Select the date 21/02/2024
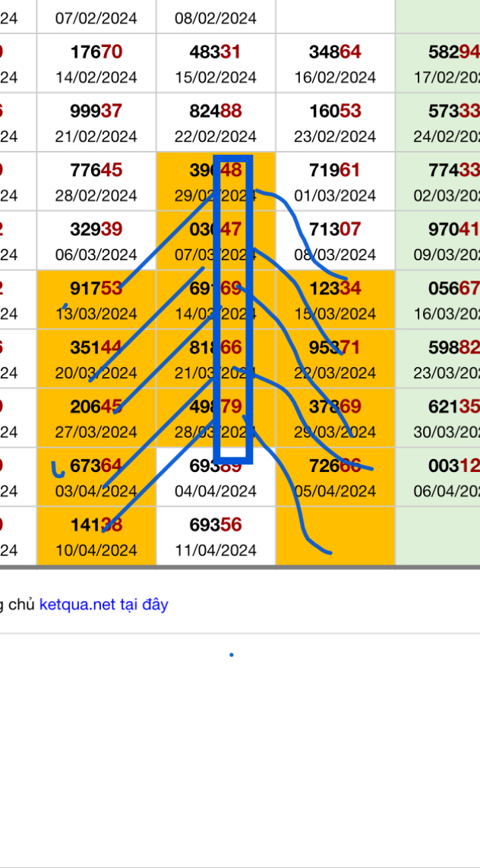Image resolution: width=480 pixels, height=868 pixels. pos(96,137)
